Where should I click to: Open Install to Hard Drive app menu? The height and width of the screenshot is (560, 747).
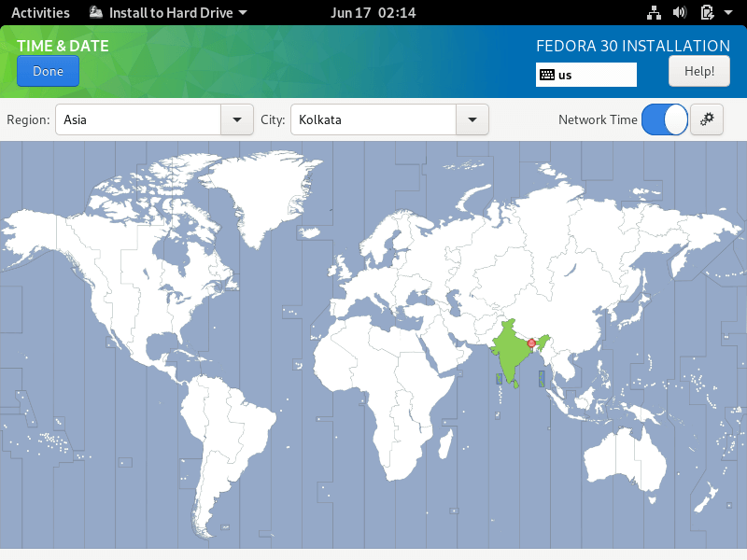[x=169, y=12]
